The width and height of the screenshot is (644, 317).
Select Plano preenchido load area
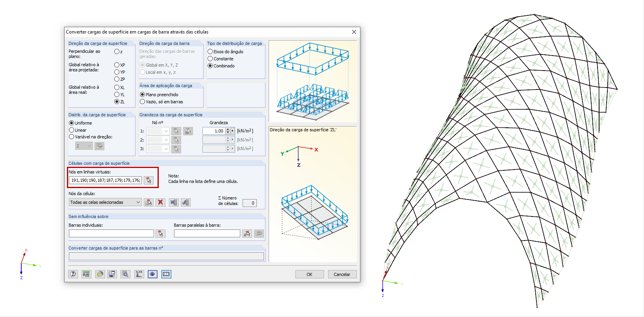point(143,95)
